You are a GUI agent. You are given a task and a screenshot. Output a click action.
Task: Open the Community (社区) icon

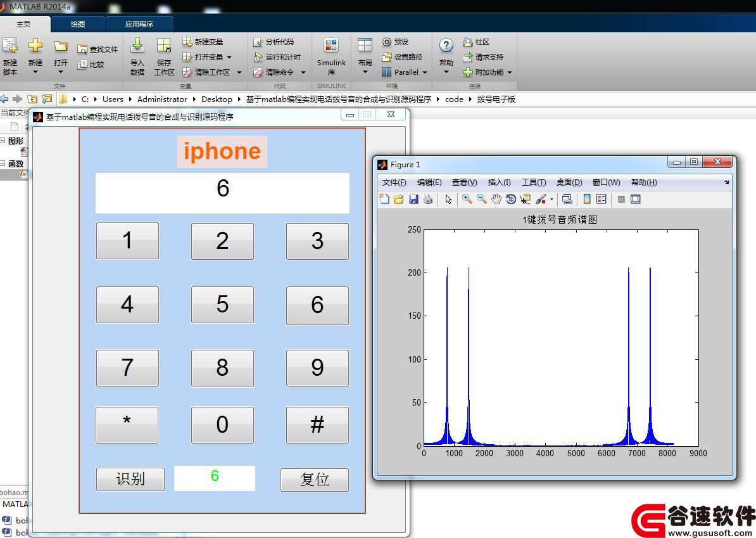(468, 42)
